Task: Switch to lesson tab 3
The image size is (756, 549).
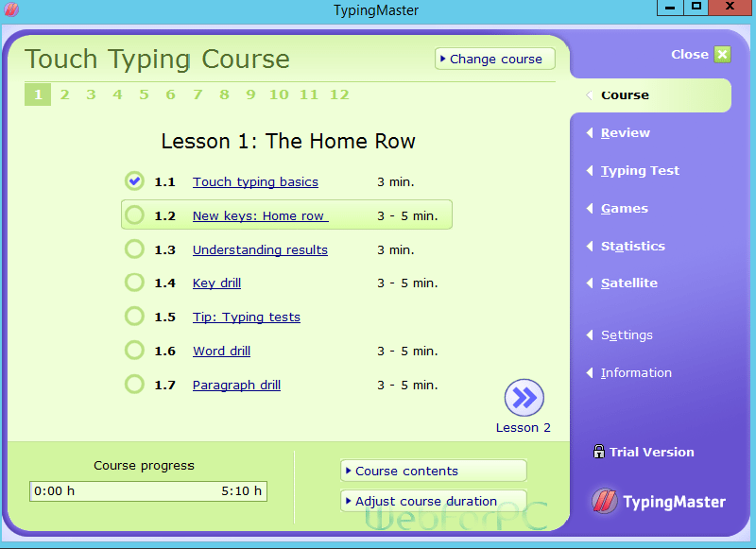Action: click(91, 94)
